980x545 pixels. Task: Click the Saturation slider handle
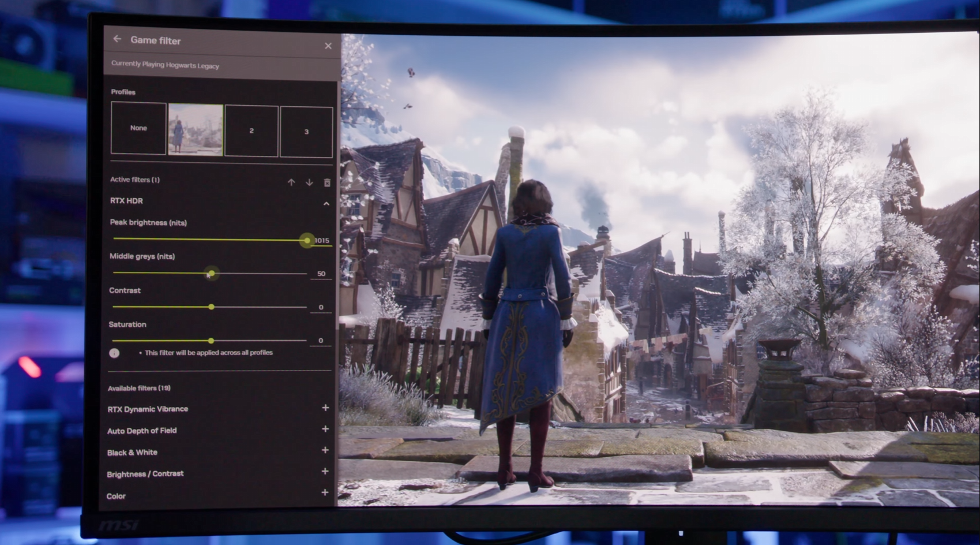coord(211,341)
